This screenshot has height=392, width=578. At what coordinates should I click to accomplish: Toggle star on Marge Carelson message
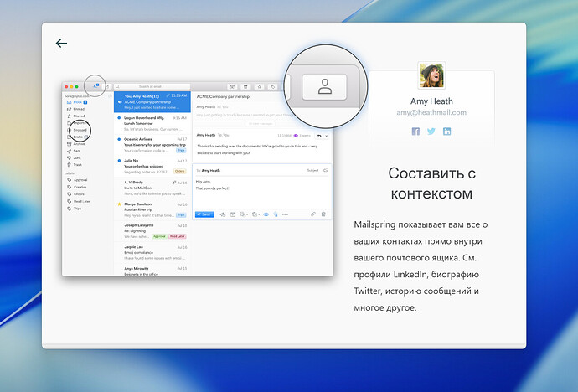coord(119,204)
